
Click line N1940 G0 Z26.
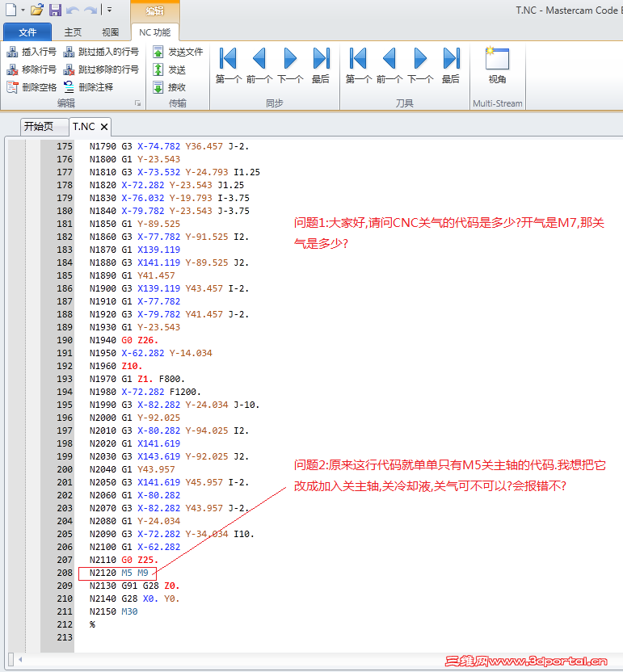(x=124, y=340)
